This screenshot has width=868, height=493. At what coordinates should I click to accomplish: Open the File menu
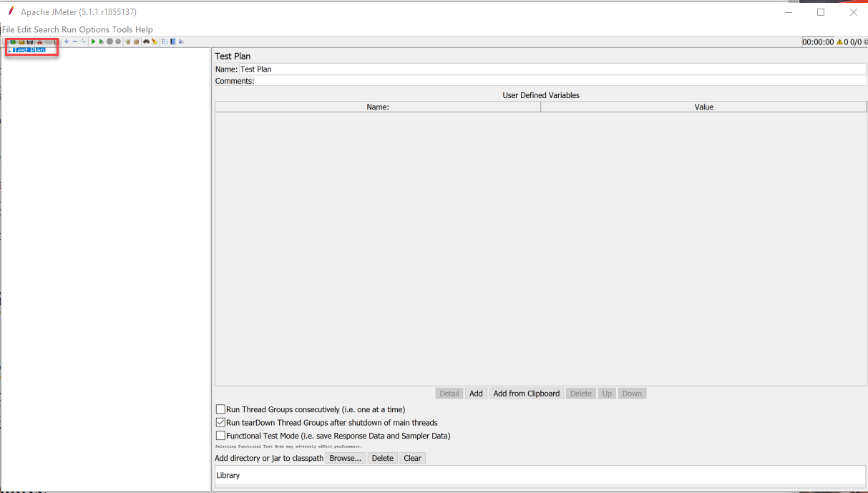click(9, 29)
